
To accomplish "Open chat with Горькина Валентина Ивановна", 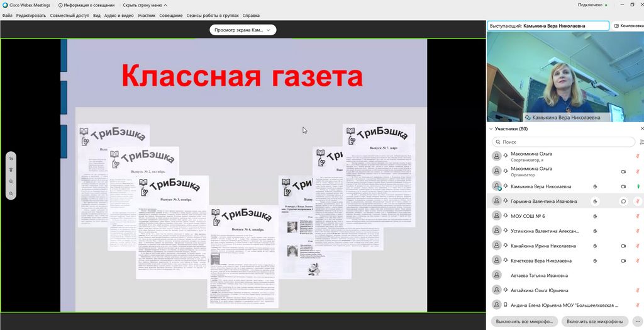I will point(623,202).
